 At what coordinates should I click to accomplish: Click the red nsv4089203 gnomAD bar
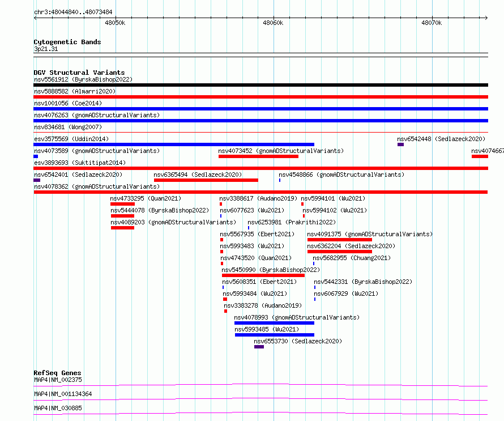(122, 228)
